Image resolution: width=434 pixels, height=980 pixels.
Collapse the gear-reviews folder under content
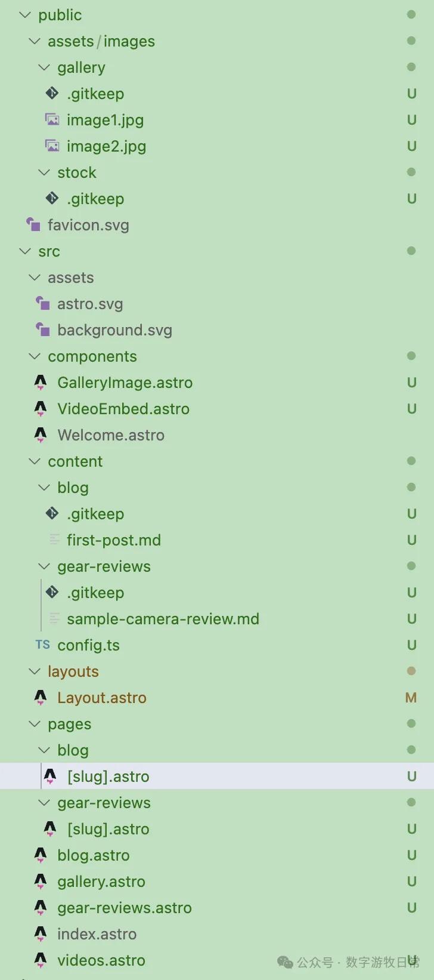click(44, 566)
